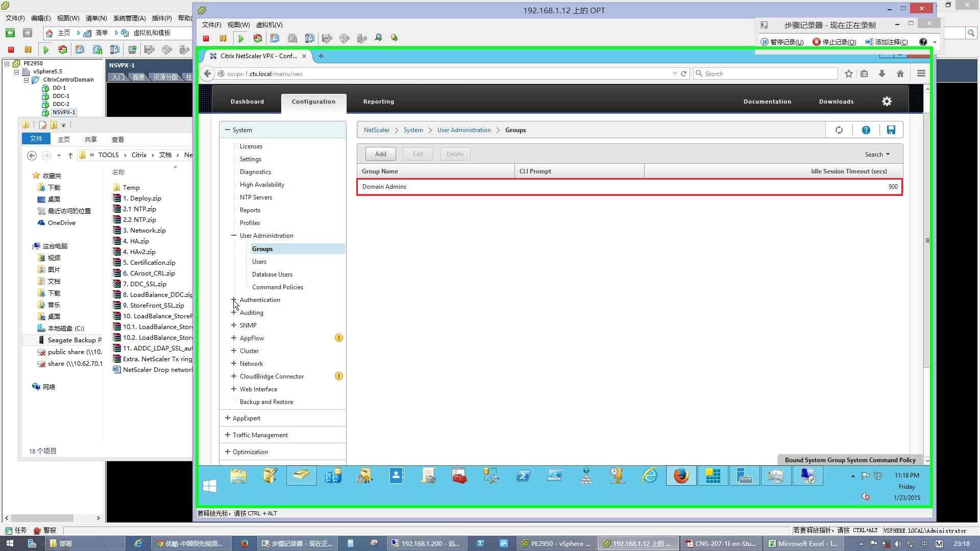Collapse the System section
This screenshot has height=551, width=980.
tap(228, 130)
